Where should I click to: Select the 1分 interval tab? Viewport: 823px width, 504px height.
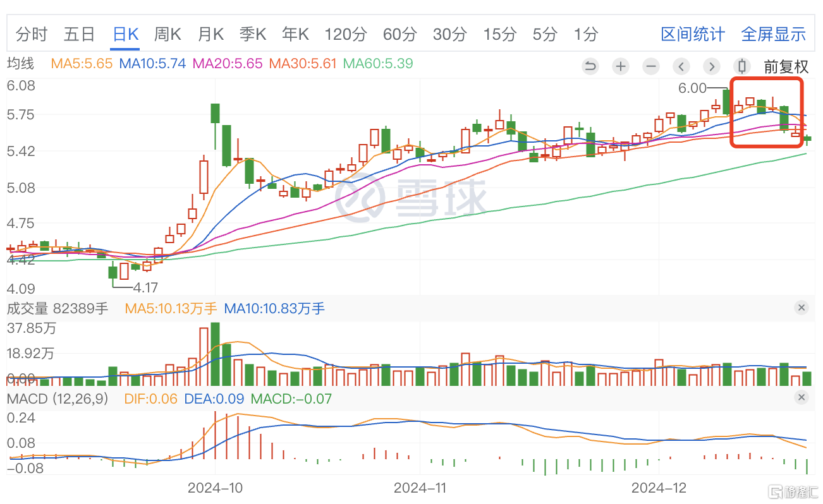click(586, 34)
